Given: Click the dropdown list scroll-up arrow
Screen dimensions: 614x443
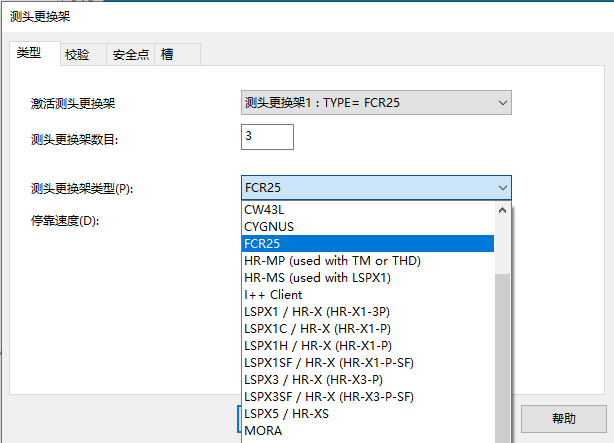Looking at the screenshot, I should (x=503, y=211).
